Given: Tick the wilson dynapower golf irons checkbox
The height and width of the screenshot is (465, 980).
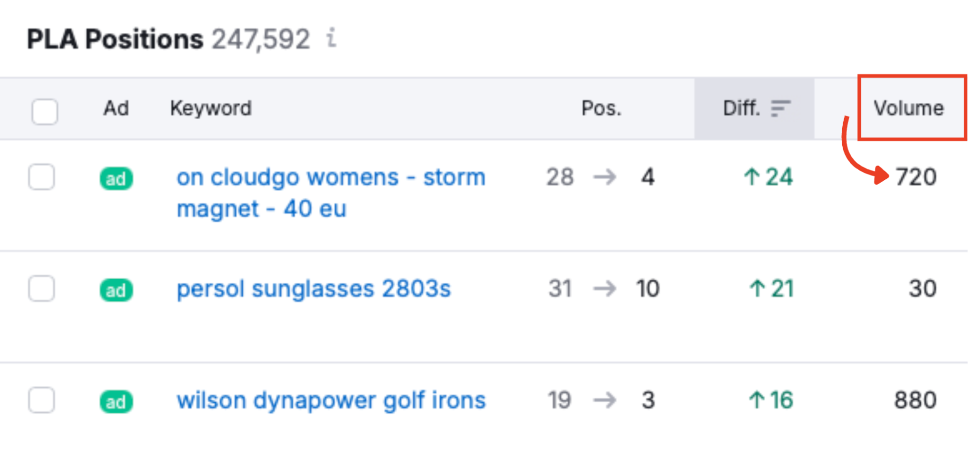Looking at the screenshot, I should [42, 400].
